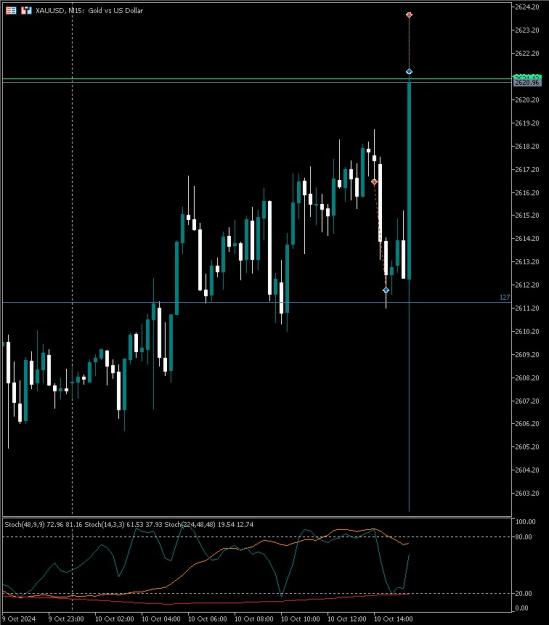Click the '10 Oct 10:00' time axis label
This screenshot has height=625, width=549.
pos(300,619)
